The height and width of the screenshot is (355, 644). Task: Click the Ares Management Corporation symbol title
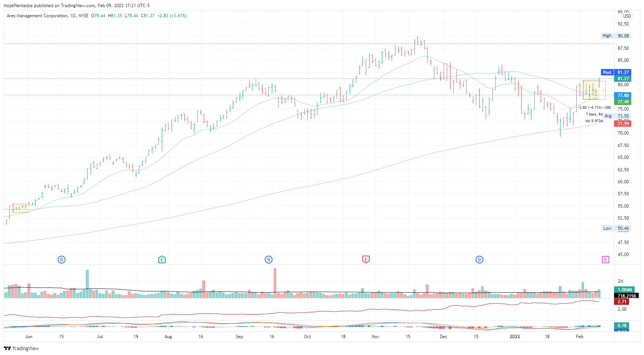[37, 16]
